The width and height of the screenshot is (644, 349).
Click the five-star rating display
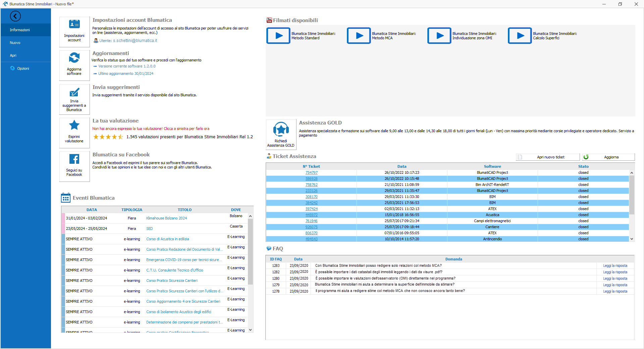pyautogui.click(x=108, y=137)
